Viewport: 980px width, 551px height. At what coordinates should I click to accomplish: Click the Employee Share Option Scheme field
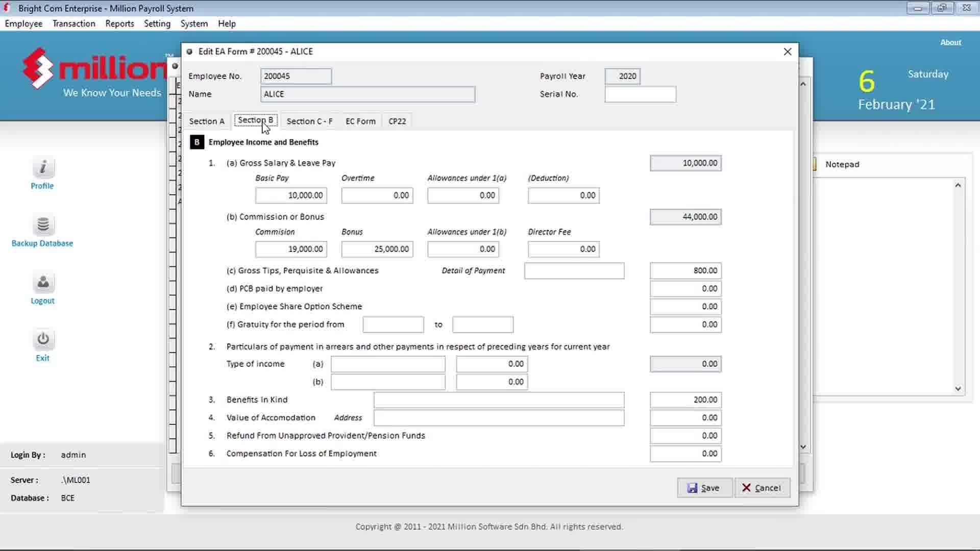(x=685, y=307)
